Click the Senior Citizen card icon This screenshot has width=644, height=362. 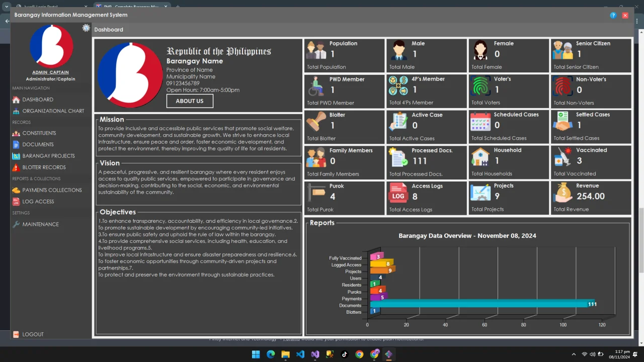tap(563, 50)
